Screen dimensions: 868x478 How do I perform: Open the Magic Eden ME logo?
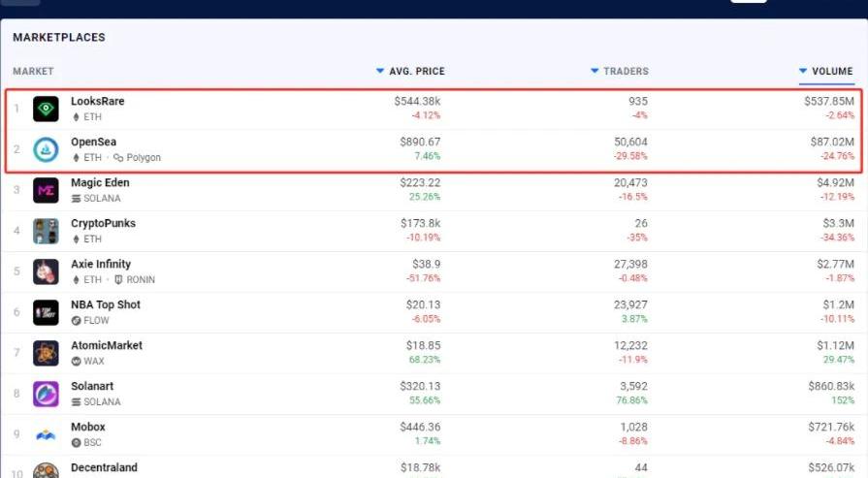point(46,190)
